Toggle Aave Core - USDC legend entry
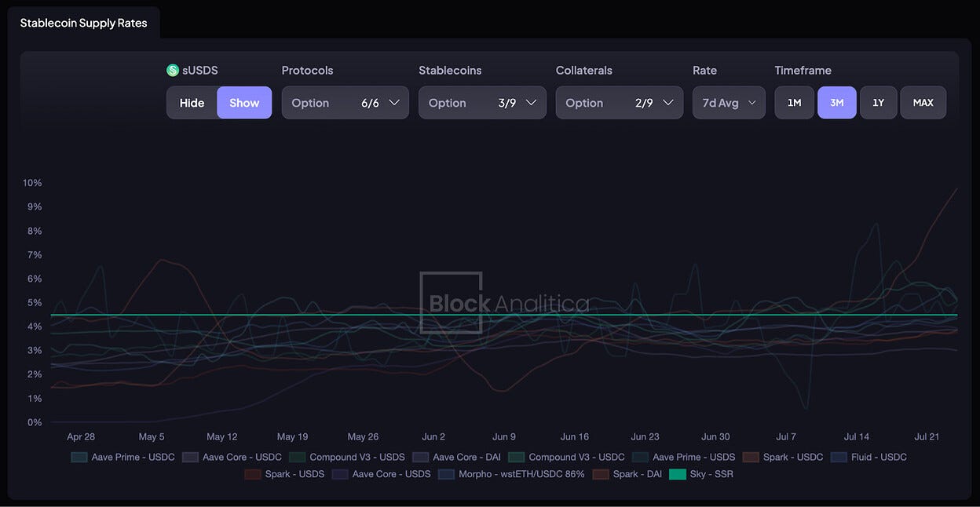 click(232, 457)
